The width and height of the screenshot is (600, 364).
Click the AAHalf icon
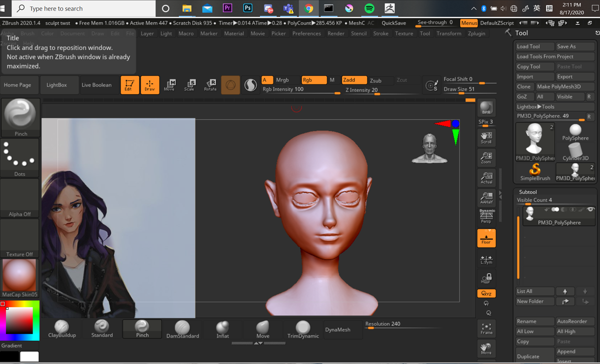[486, 198]
